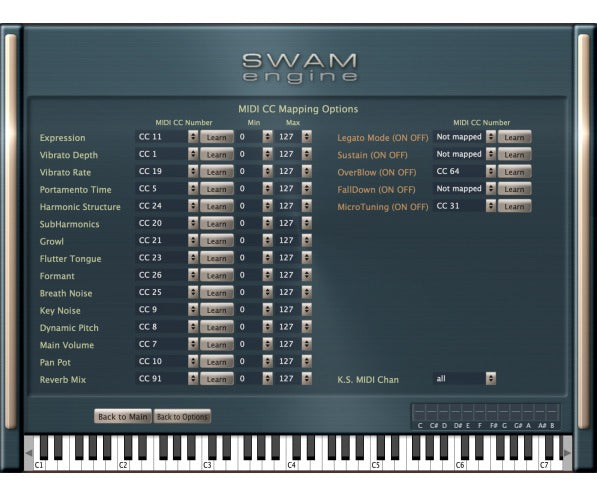The width and height of the screenshot is (597, 497).
Task: Click Learn for Flutter Tongue
Action: [217, 258]
